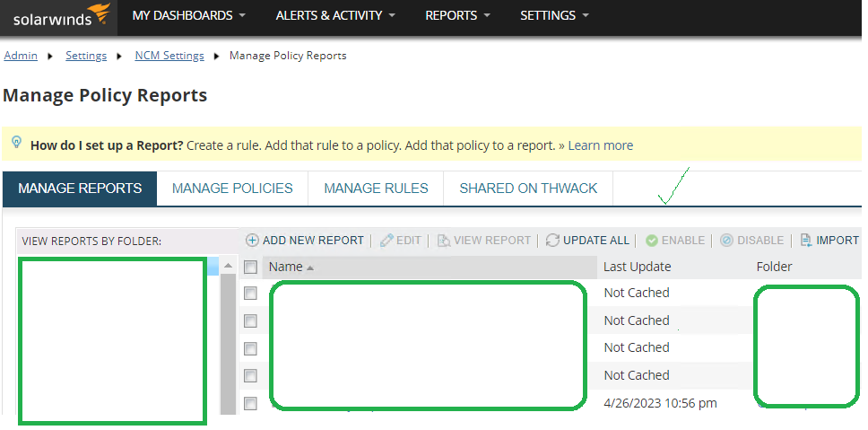
Task: Click the plus icon of Add New Report
Action: coord(253,241)
